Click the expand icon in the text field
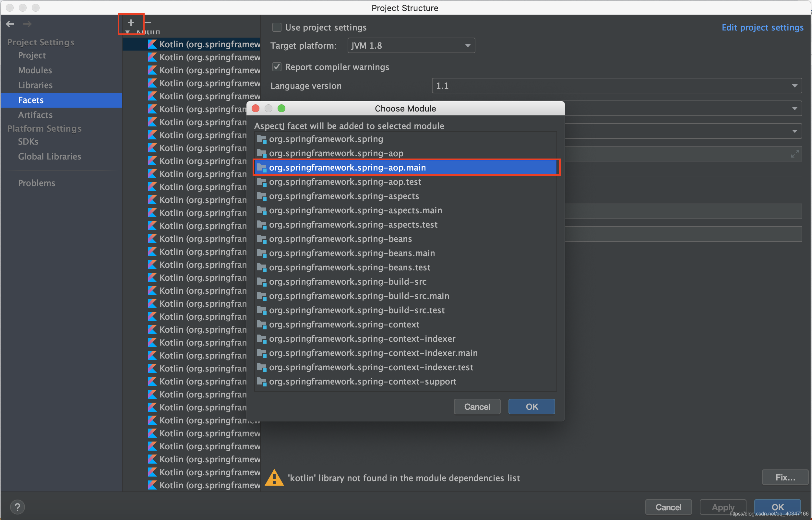Viewport: 812px width, 520px height. (795, 154)
